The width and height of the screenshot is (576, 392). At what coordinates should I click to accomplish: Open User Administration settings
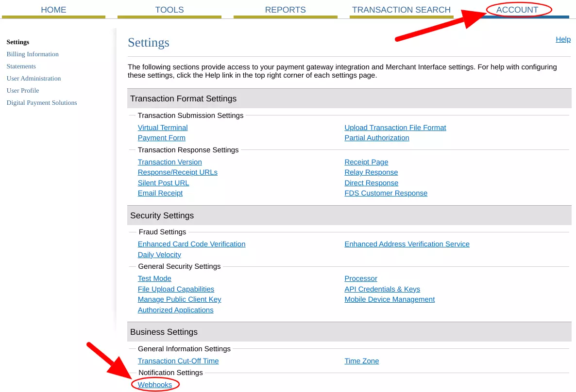click(34, 78)
